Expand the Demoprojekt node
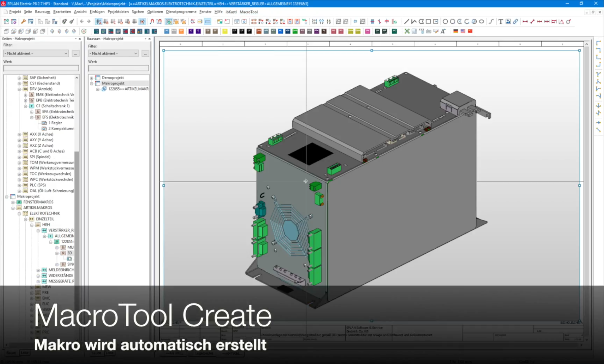The height and width of the screenshot is (364, 604). [x=91, y=78]
